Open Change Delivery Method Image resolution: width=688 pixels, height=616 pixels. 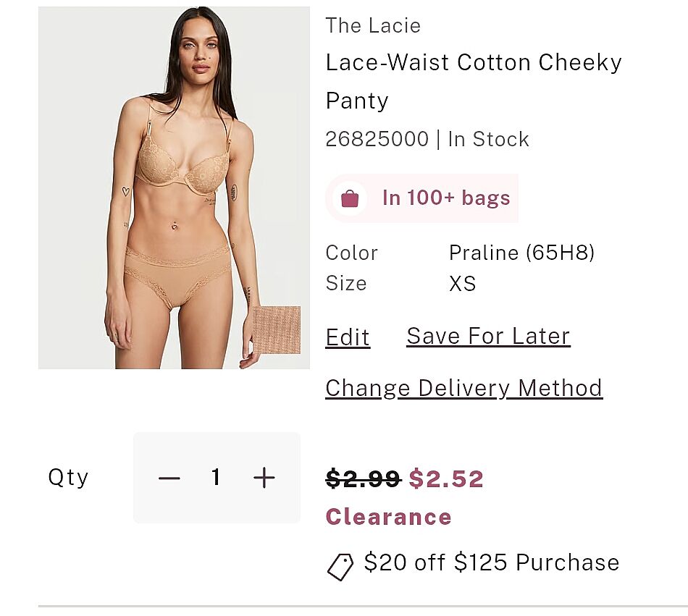pos(463,388)
